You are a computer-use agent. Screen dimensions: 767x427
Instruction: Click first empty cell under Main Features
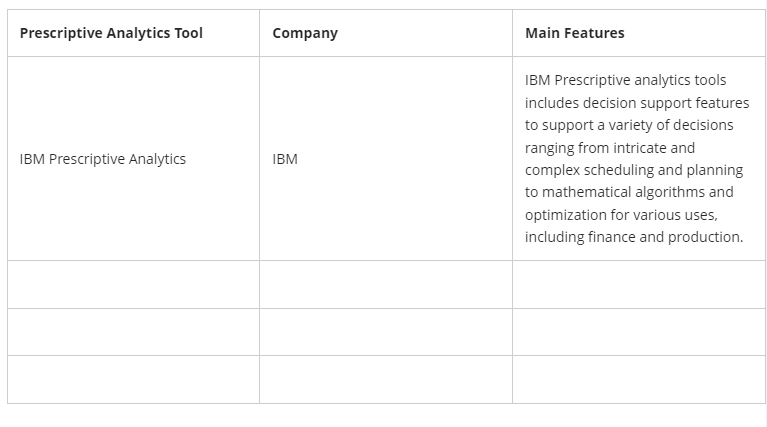coord(638,285)
